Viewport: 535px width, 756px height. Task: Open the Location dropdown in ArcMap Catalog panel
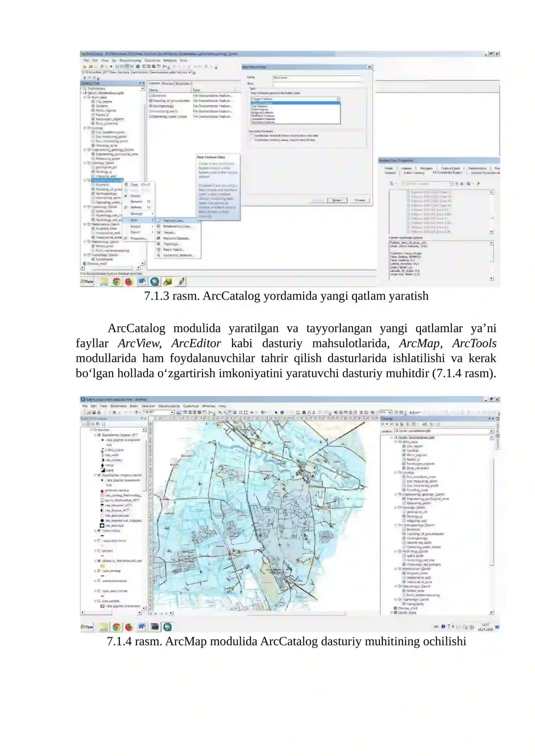(x=491, y=431)
